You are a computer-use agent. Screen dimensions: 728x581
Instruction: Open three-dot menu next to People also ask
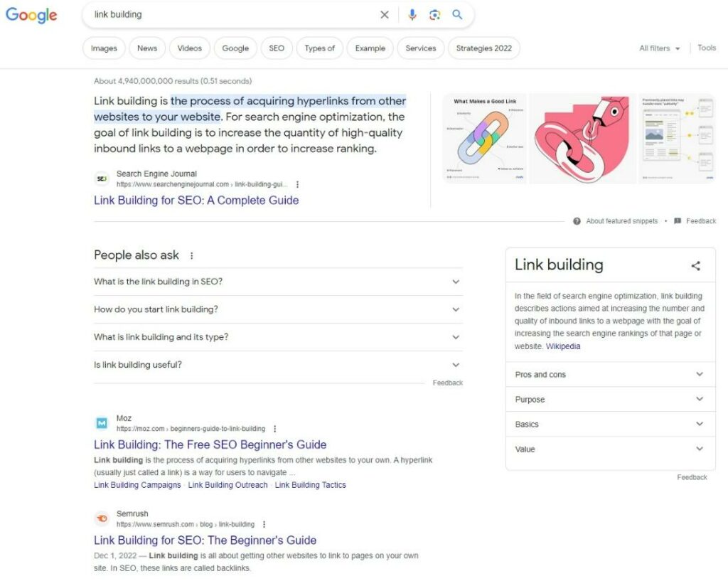click(x=191, y=256)
